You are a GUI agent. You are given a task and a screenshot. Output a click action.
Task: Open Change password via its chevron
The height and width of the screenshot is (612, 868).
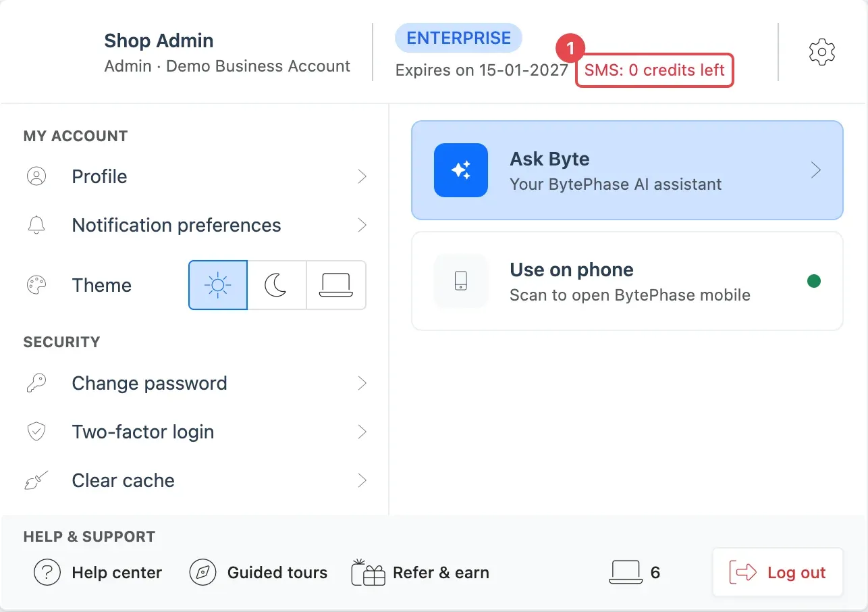(x=362, y=383)
